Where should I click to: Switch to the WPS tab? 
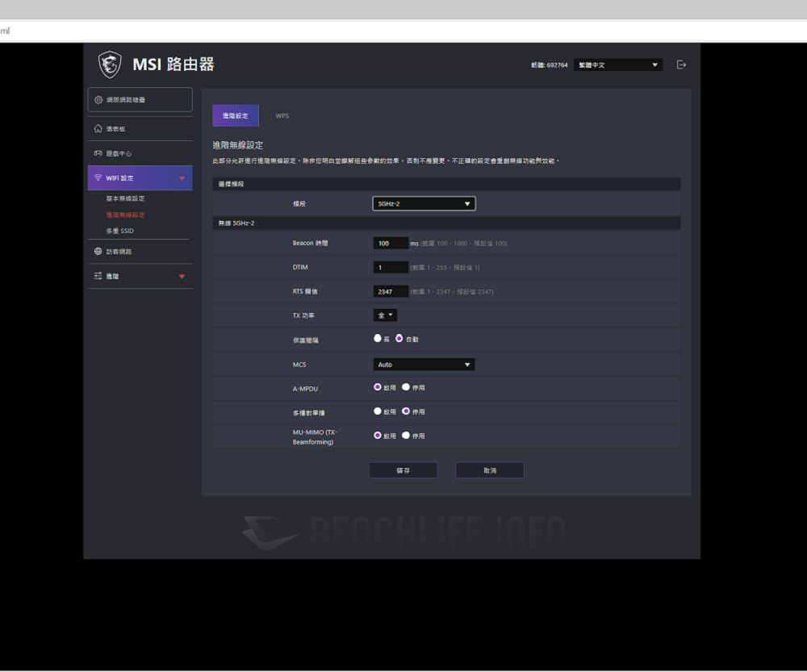click(x=282, y=115)
